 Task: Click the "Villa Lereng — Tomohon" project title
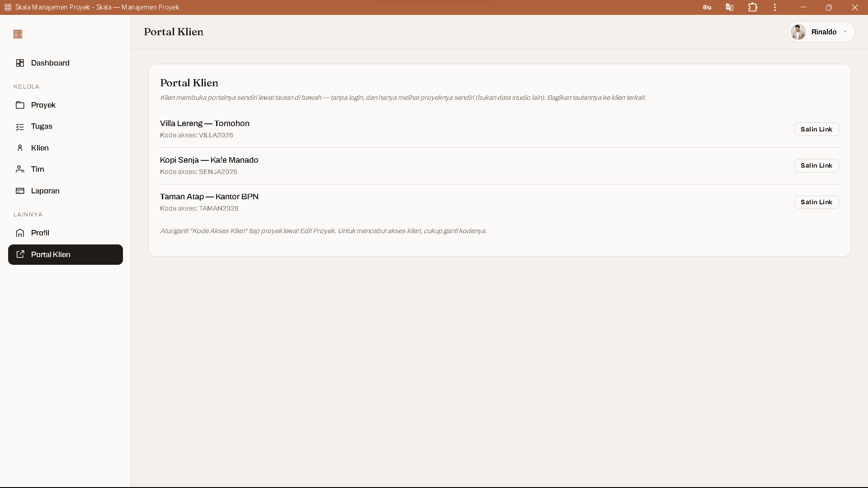click(x=205, y=123)
